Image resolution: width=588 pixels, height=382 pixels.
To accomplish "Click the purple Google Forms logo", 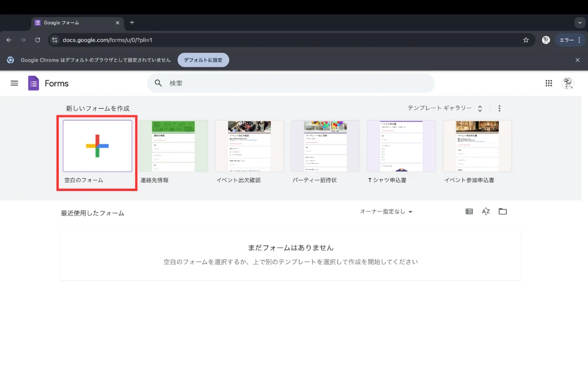I will [x=34, y=83].
